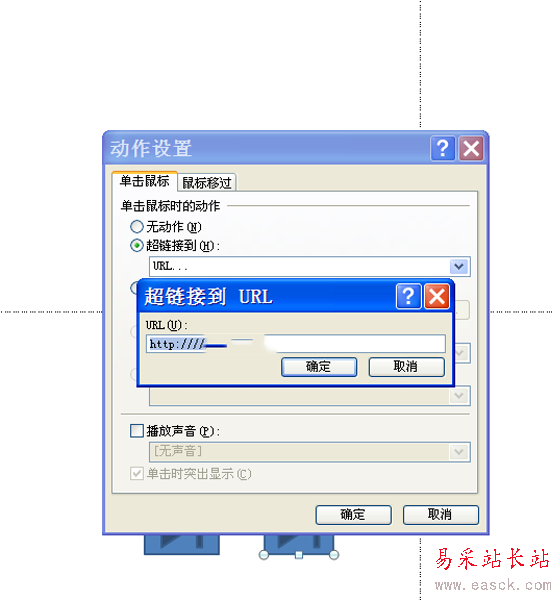Select the 无动作 radio button
552x600 pixels.
(x=137, y=227)
